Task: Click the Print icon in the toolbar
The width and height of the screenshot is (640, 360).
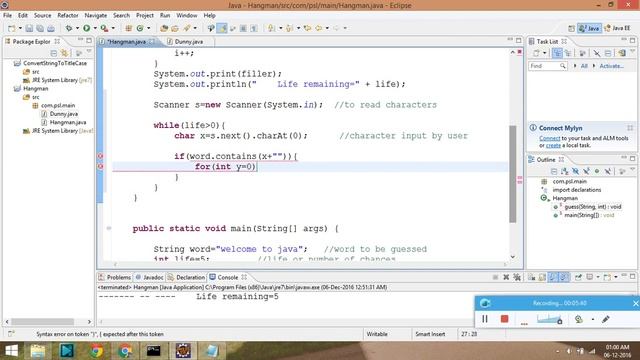Action: tap(51, 28)
